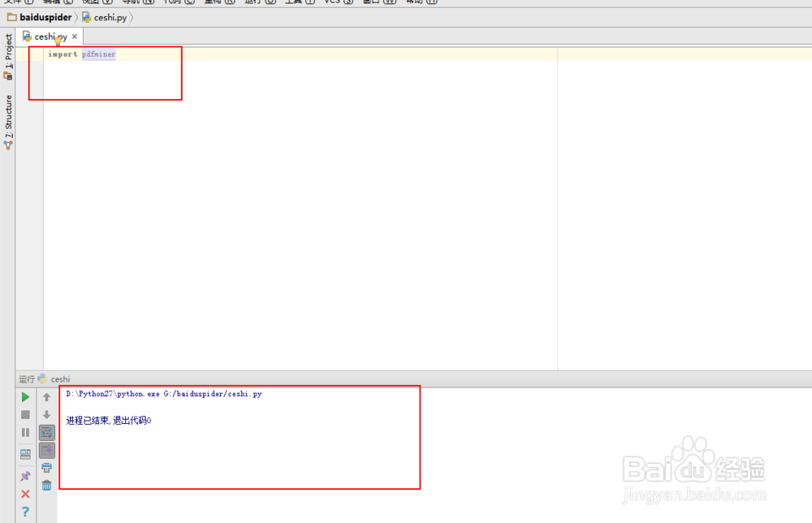Click the import keyword in the editor
This screenshot has width=812, height=523.
[63, 54]
